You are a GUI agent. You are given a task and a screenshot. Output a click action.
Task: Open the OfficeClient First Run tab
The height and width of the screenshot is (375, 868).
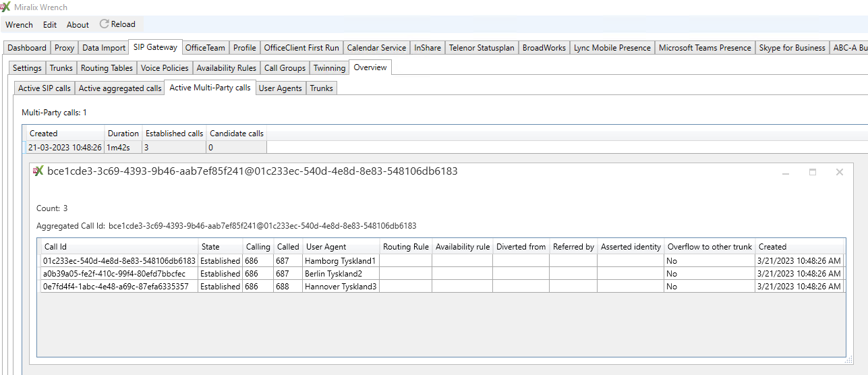[x=301, y=48]
